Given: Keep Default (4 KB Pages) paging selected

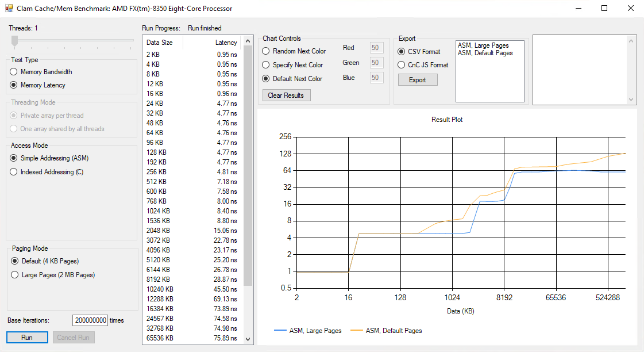Looking at the screenshot, I should click(13, 261).
